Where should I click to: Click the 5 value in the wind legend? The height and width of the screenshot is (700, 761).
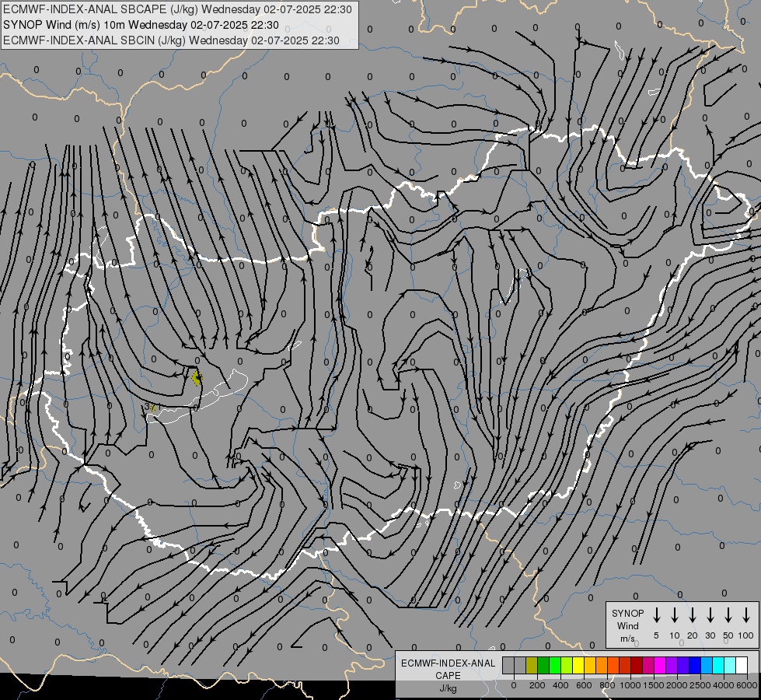pyautogui.click(x=656, y=635)
